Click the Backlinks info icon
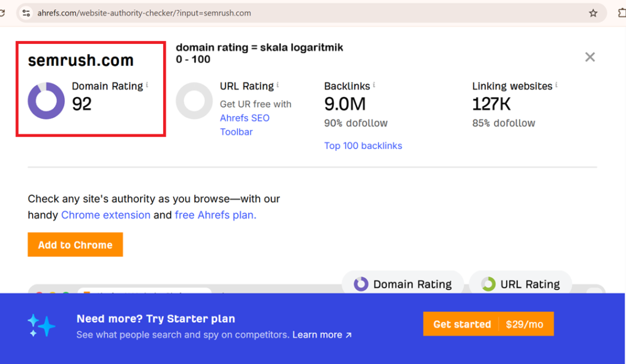 374,85
